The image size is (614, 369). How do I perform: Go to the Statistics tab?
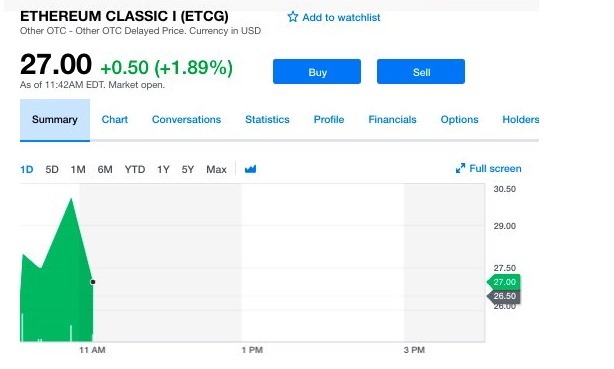coord(267,119)
